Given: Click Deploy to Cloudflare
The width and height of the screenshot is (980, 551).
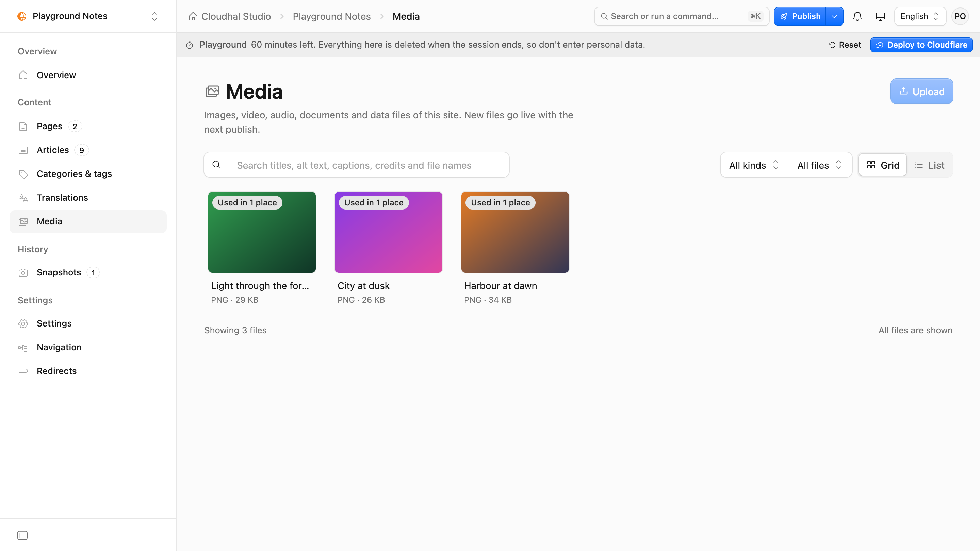Looking at the screenshot, I should [921, 45].
